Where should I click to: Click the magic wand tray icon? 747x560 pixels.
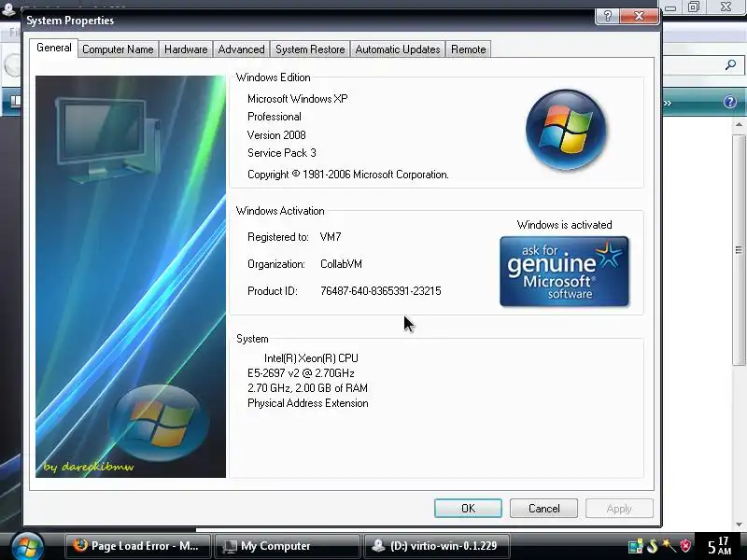point(669,546)
